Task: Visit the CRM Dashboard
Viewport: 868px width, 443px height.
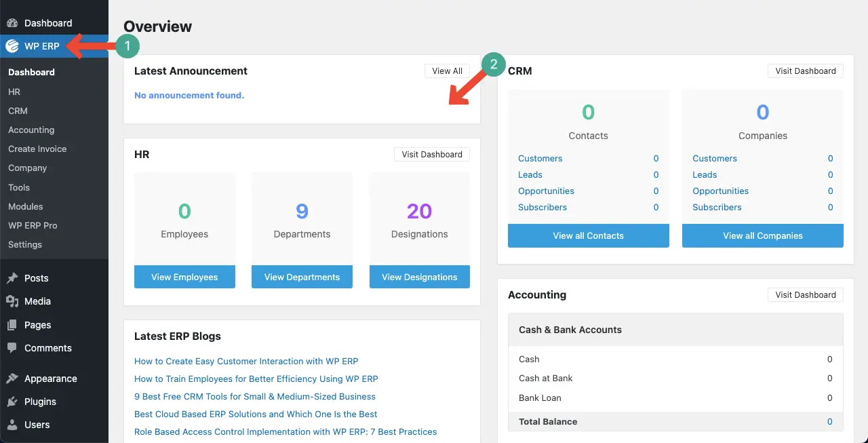Action: coord(806,71)
